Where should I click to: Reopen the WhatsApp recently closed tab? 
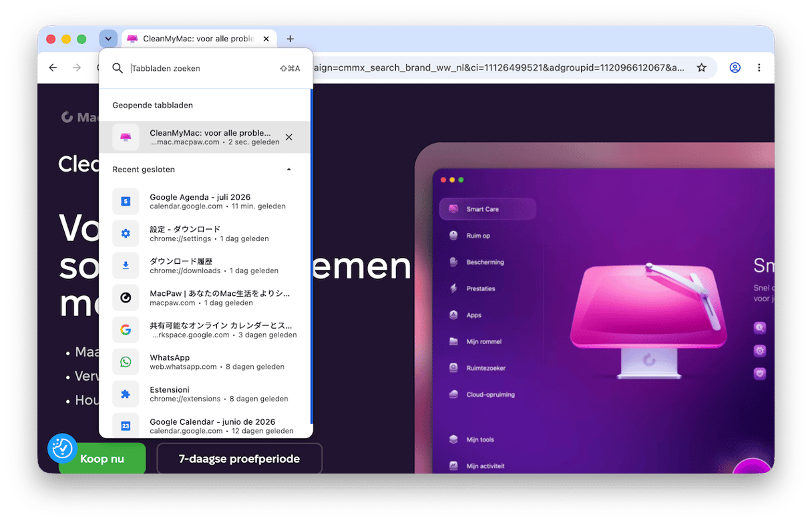click(204, 361)
